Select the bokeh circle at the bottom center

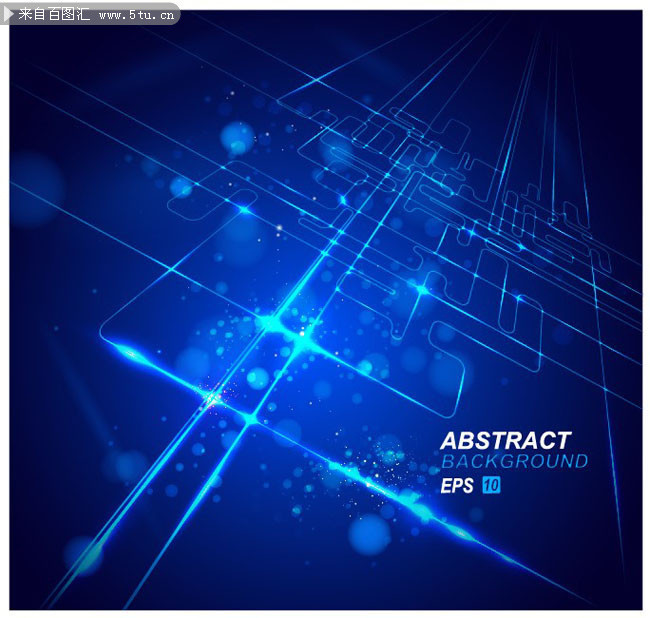point(368,533)
